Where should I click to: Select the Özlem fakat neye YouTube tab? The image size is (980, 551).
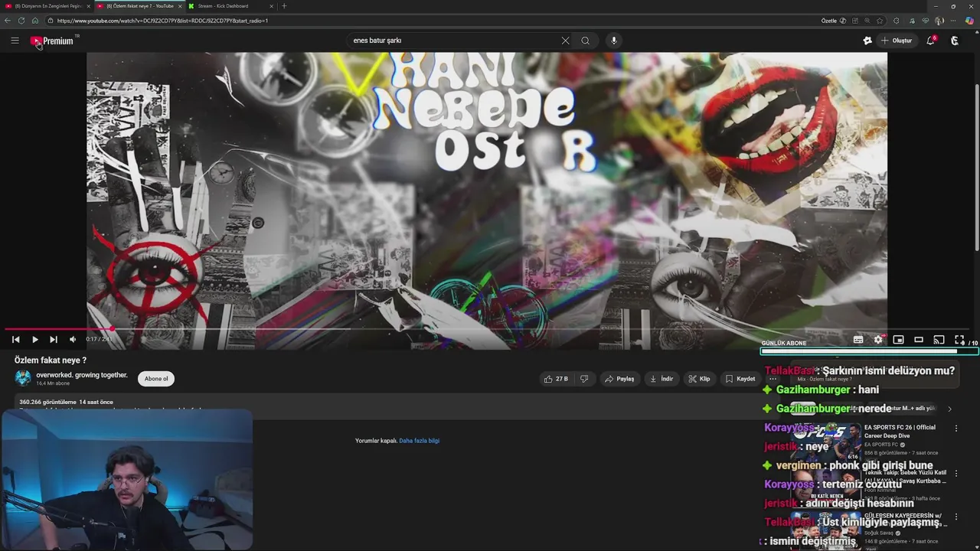pos(139,6)
